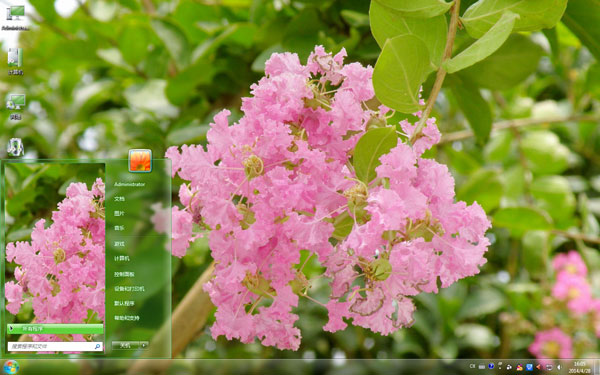Open 设备和打印机 in Start menu
The width and height of the screenshot is (600, 375).
(129, 289)
